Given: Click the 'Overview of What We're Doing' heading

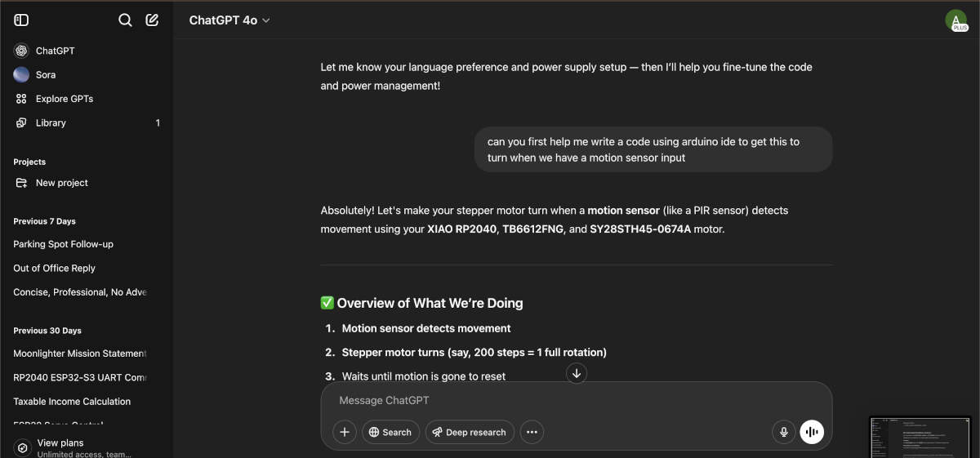Looking at the screenshot, I should 421,303.
